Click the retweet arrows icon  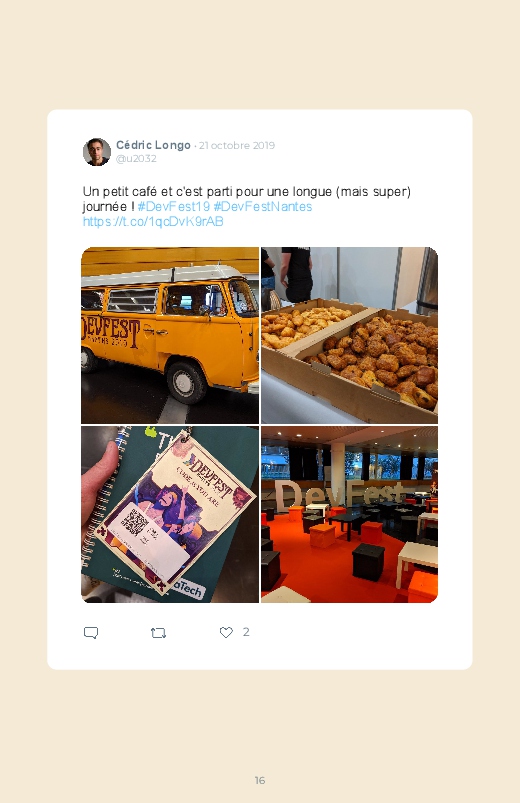click(158, 633)
